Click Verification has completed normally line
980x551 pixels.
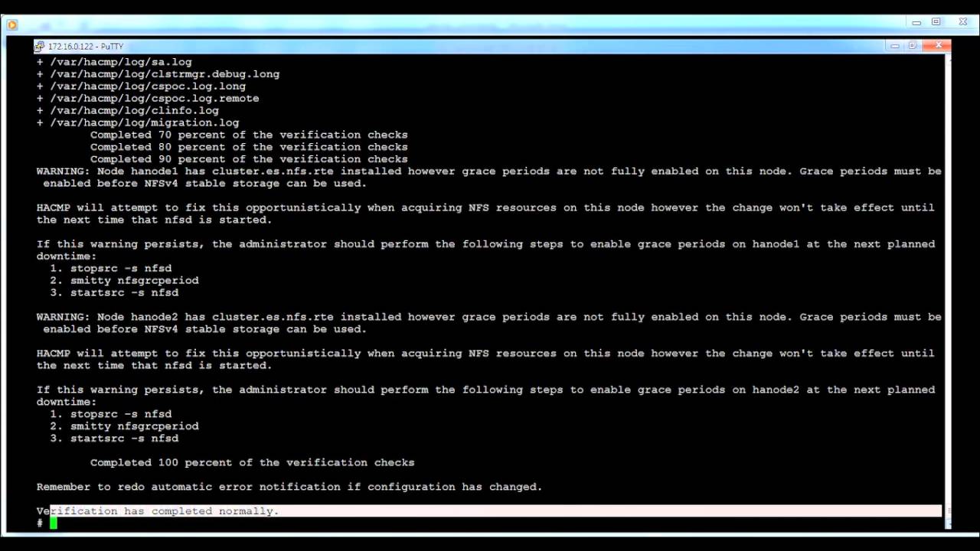click(x=158, y=511)
